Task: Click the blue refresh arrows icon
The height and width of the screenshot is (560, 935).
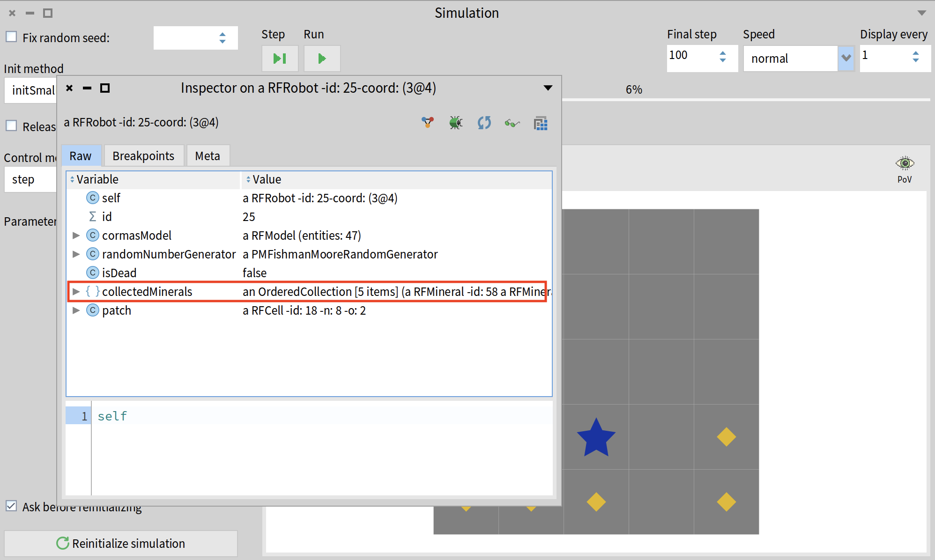Action: (484, 123)
